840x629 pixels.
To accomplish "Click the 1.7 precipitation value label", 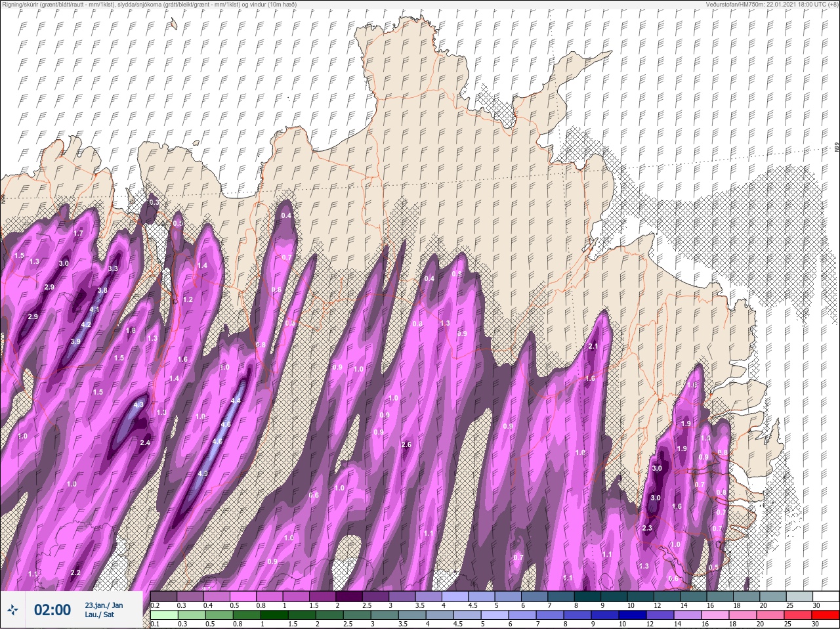I will tap(78, 233).
